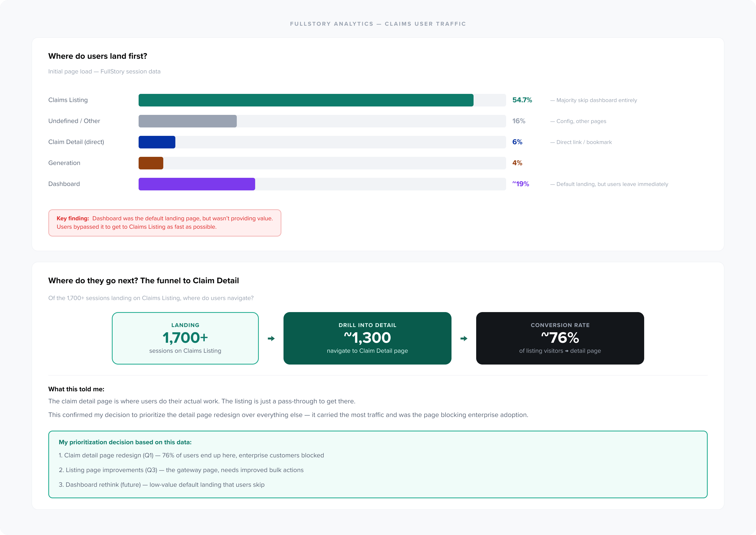Select the FULLSTORY ANALYTICS header title
This screenshot has height=535, width=756.
click(378, 23)
